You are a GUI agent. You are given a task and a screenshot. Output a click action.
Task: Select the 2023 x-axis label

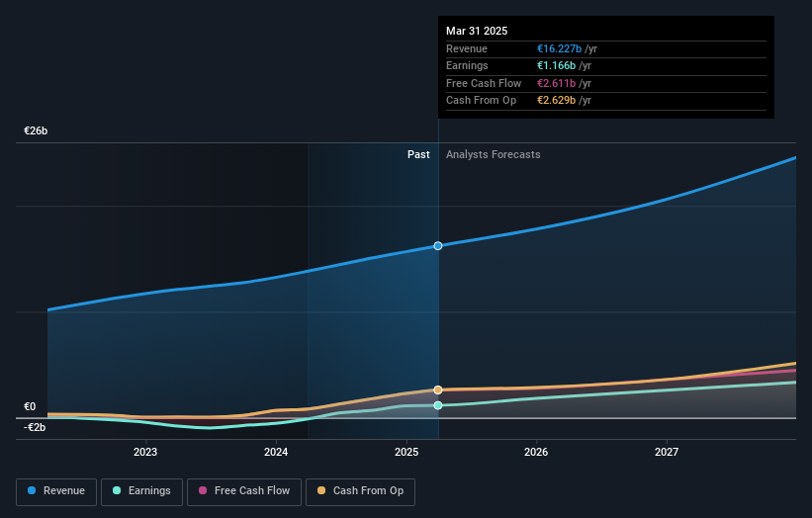[145, 452]
